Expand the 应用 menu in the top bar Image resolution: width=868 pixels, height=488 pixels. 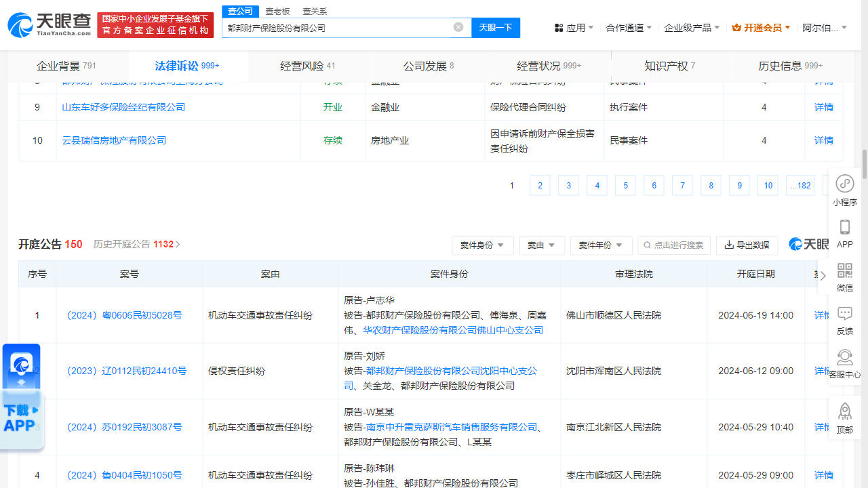coord(573,27)
